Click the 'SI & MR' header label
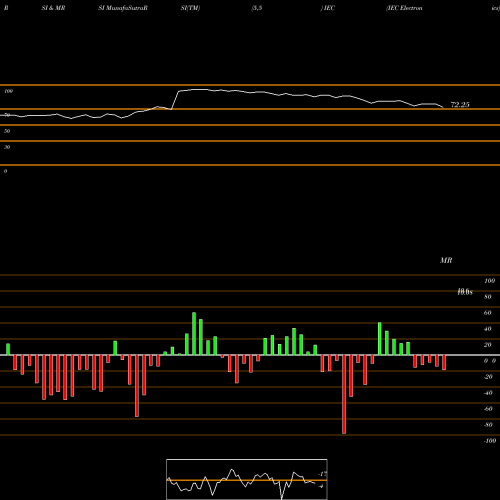 pyautogui.click(x=53, y=8)
